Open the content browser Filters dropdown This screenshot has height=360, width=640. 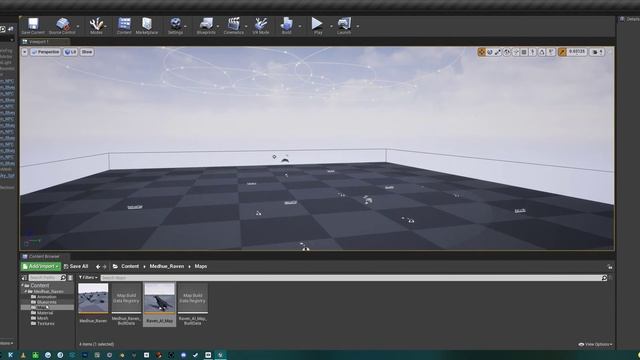coord(88,278)
